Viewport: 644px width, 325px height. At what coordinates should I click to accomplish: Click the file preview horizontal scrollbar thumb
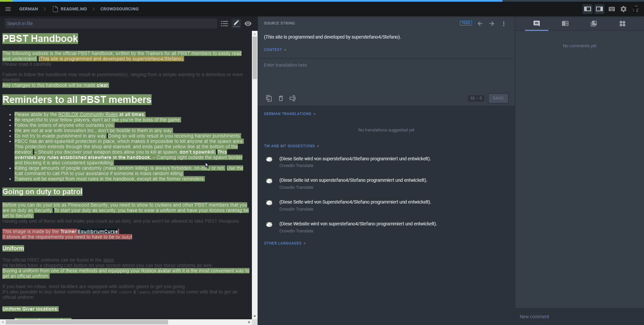87,322
